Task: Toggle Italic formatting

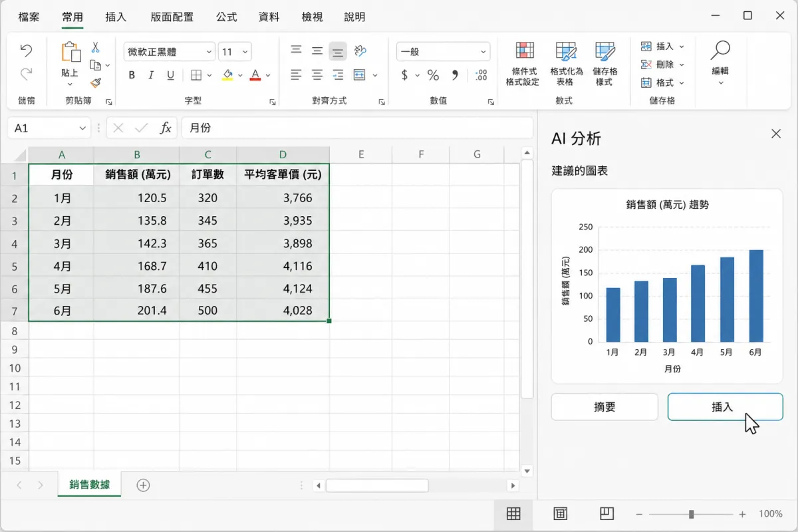Action: pyautogui.click(x=151, y=75)
